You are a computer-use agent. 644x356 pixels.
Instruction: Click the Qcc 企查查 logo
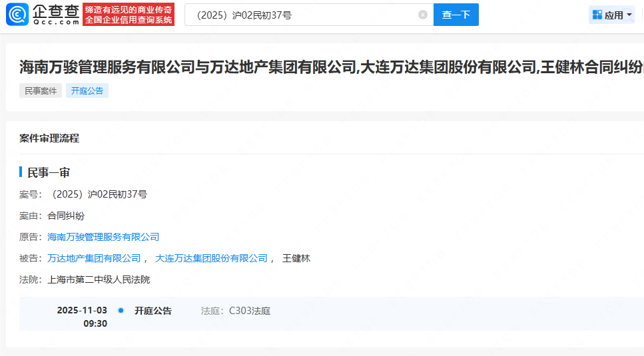pyautogui.click(x=43, y=15)
